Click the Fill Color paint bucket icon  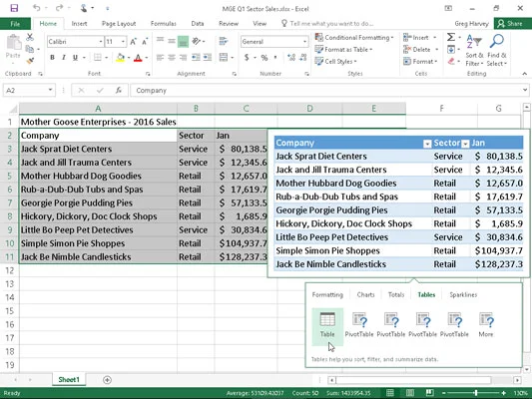(120, 57)
